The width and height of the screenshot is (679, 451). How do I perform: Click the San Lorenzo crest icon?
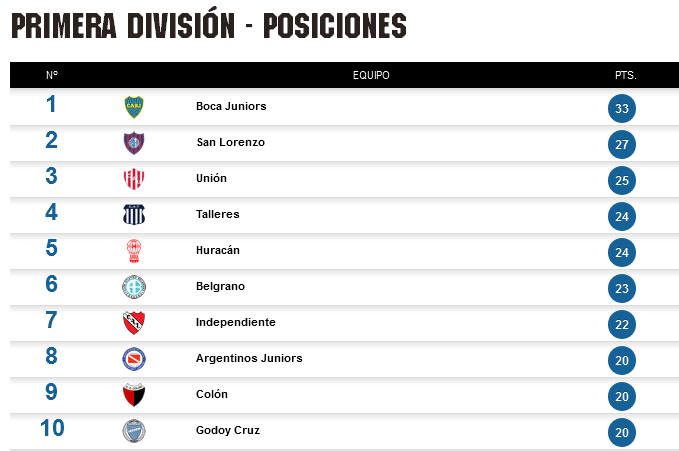click(x=134, y=143)
